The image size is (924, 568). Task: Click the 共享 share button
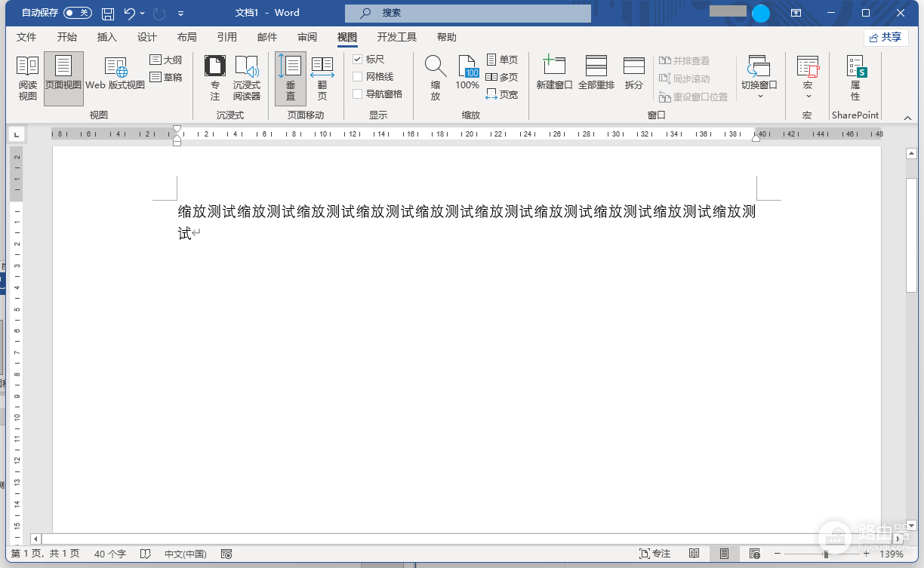point(885,37)
